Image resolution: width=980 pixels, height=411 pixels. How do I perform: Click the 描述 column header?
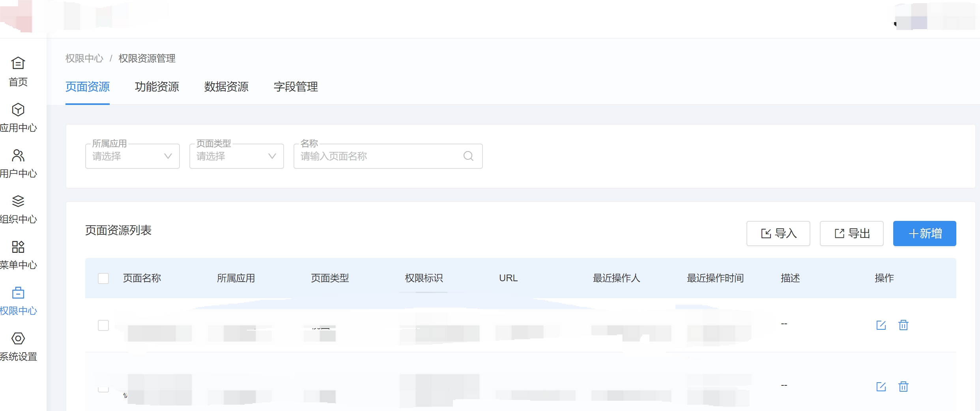pos(790,278)
